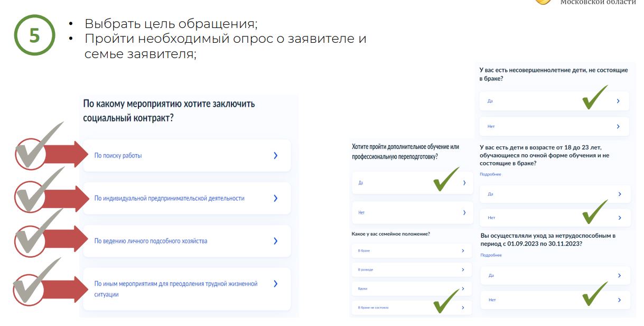Open 'Подробнее' link under caregiving question
Viewport: 644px width, 326px height.
click(491, 255)
